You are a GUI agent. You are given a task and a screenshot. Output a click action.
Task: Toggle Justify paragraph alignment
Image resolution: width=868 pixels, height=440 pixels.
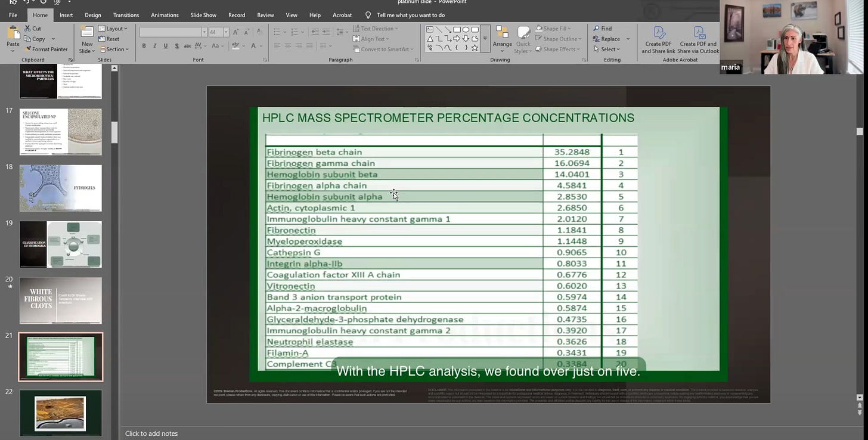coord(309,46)
